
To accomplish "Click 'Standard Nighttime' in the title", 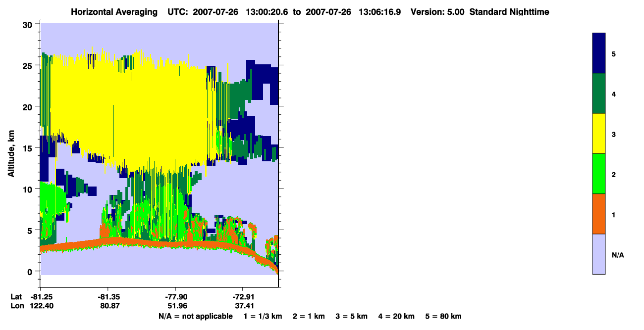I will (x=509, y=12).
